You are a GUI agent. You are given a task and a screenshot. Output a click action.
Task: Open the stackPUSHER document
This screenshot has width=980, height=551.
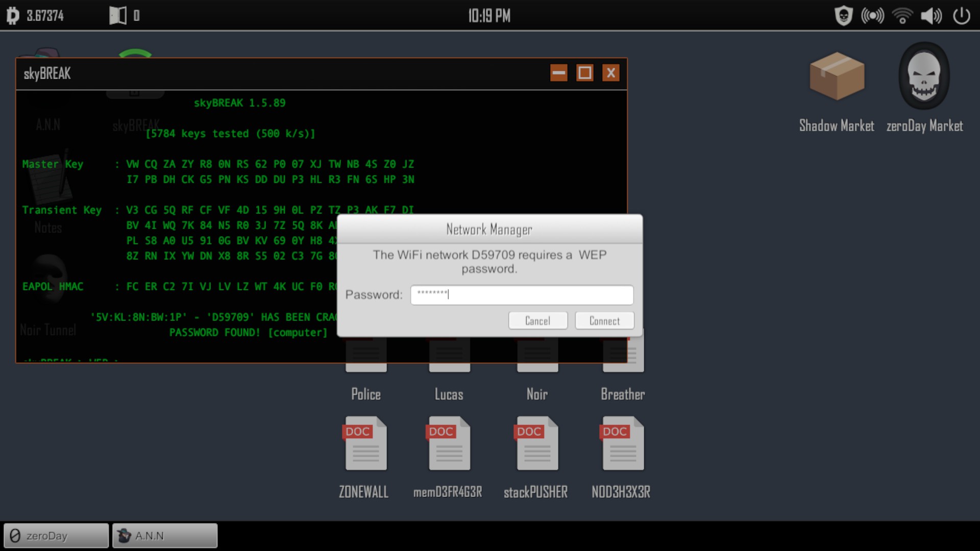(537, 443)
